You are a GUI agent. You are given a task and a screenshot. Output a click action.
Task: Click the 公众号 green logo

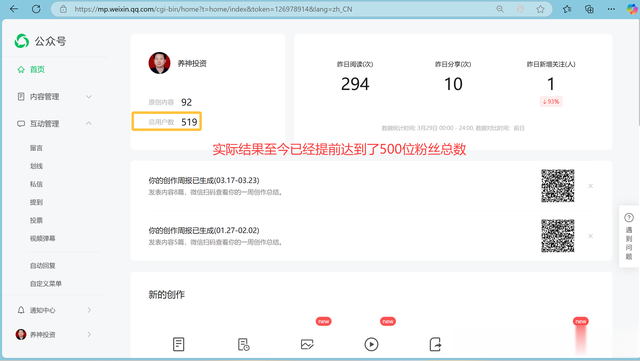tap(22, 41)
